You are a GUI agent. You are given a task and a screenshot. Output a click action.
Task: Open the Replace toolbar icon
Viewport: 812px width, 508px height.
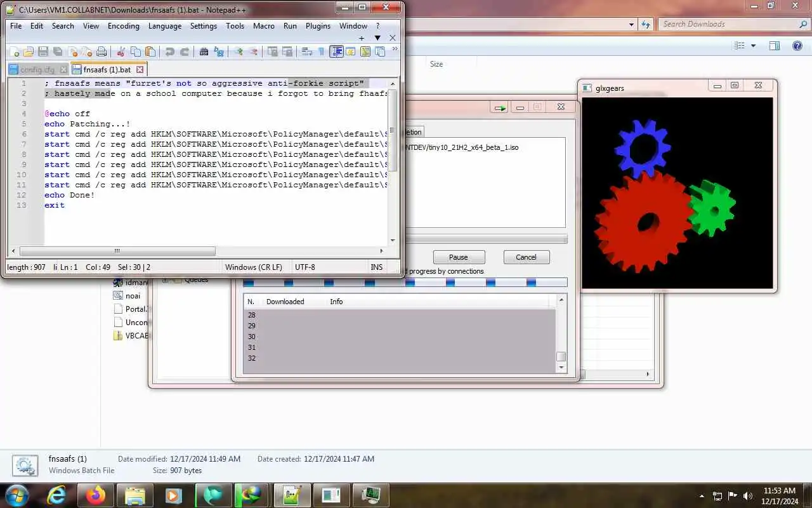[218, 52]
